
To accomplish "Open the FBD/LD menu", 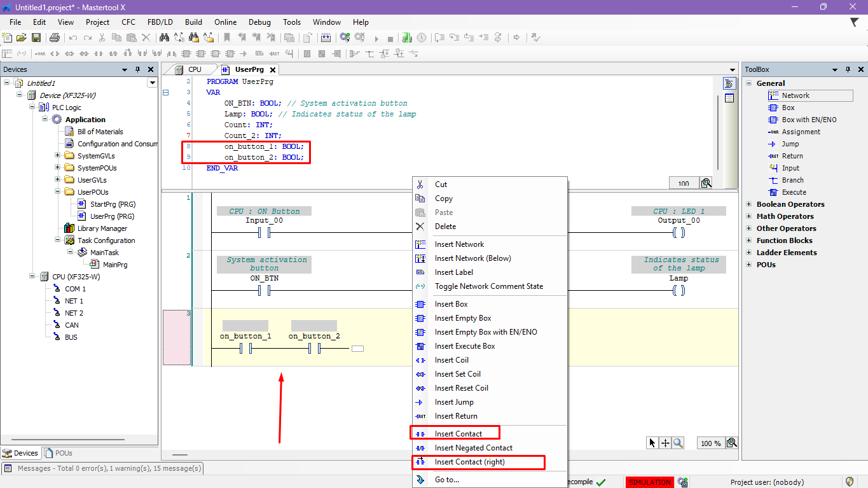I will pyautogui.click(x=160, y=22).
